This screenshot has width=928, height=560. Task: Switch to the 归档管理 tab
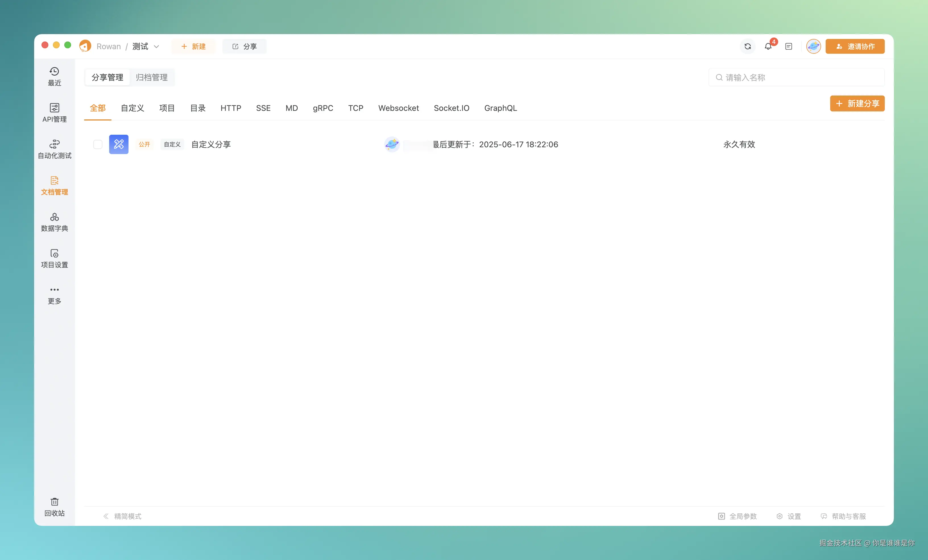coord(152,77)
